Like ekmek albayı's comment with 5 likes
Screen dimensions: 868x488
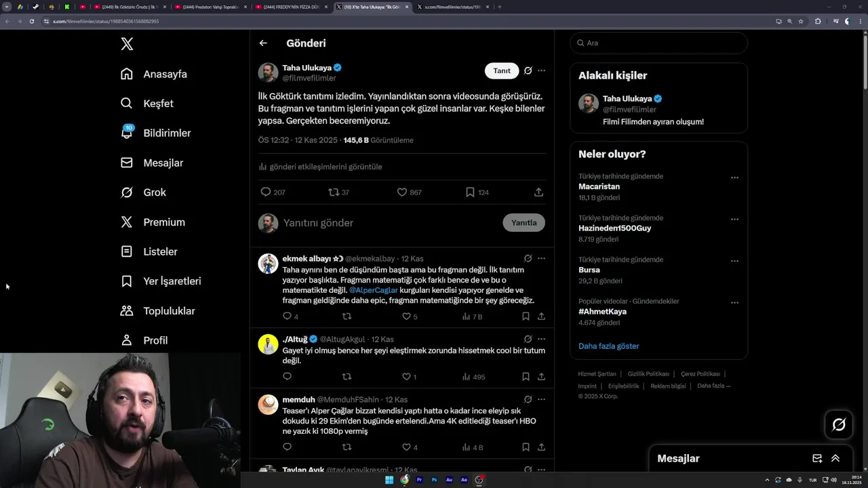pyautogui.click(x=406, y=317)
